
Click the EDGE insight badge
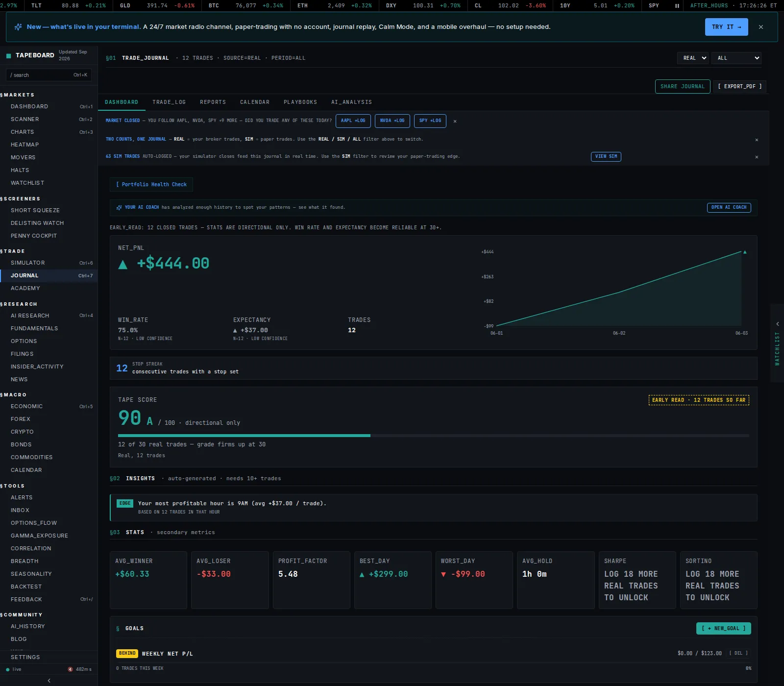125,503
